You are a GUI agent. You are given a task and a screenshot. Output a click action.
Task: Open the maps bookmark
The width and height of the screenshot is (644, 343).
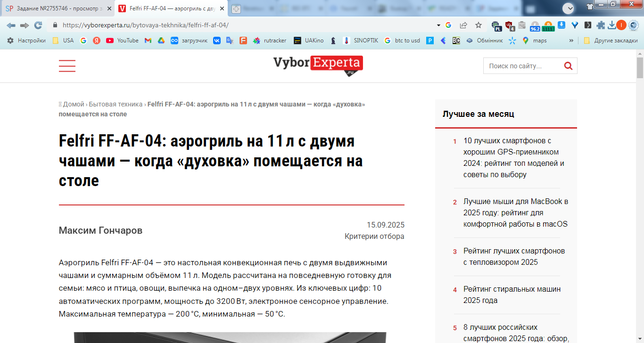point(534,41)
